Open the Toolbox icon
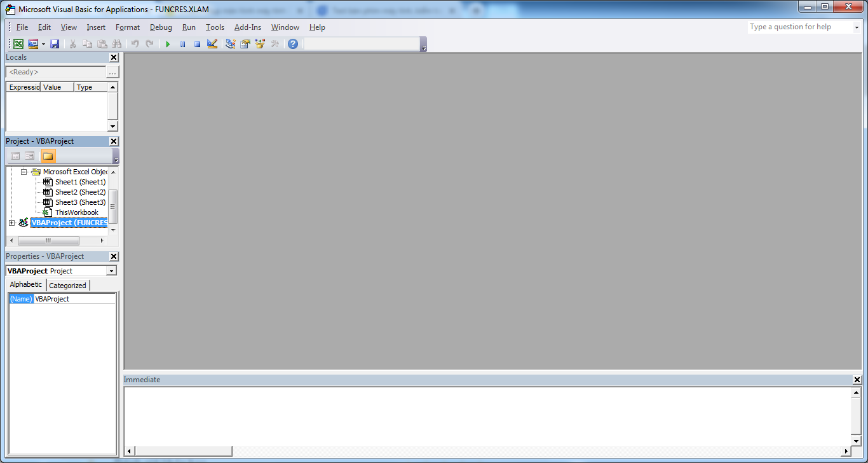868x463 pixels. click(x=275, y=44)
